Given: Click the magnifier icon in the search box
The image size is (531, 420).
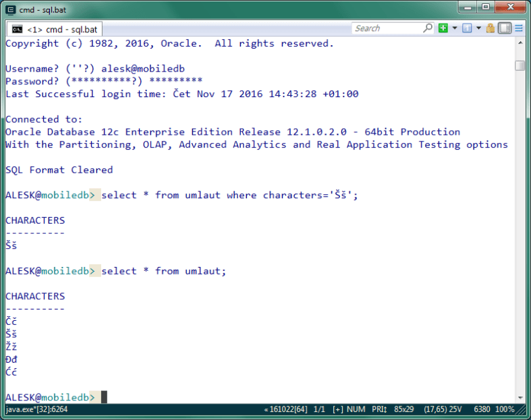Looking at the screenshot, I should (427, 28).
